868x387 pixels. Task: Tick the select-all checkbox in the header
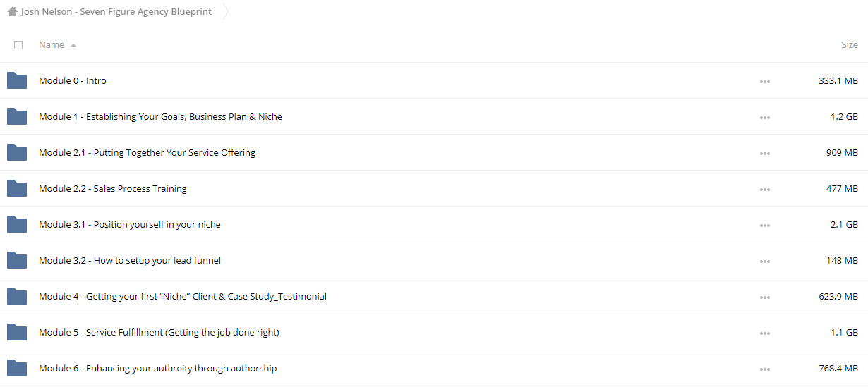(18, 45)
